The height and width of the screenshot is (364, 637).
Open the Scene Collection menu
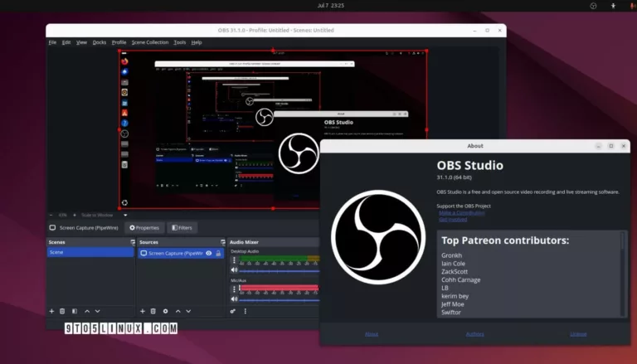[x=150, y=42]
